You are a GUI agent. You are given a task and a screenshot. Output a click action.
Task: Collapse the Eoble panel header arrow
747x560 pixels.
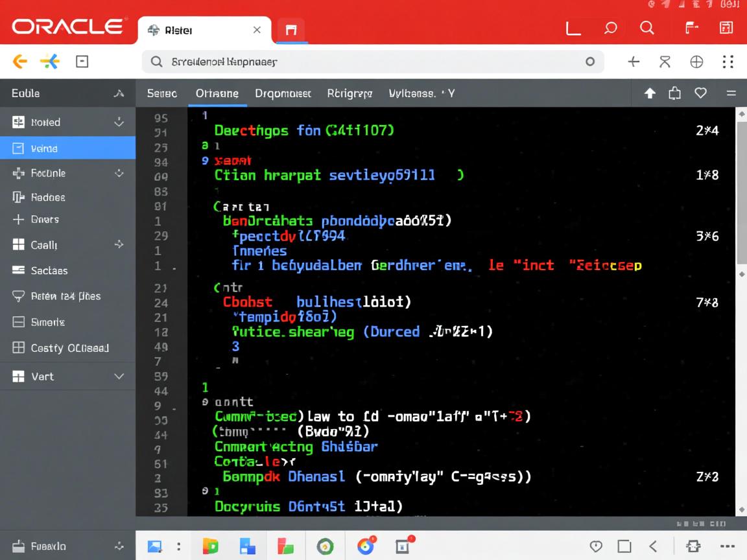point(119,94)
